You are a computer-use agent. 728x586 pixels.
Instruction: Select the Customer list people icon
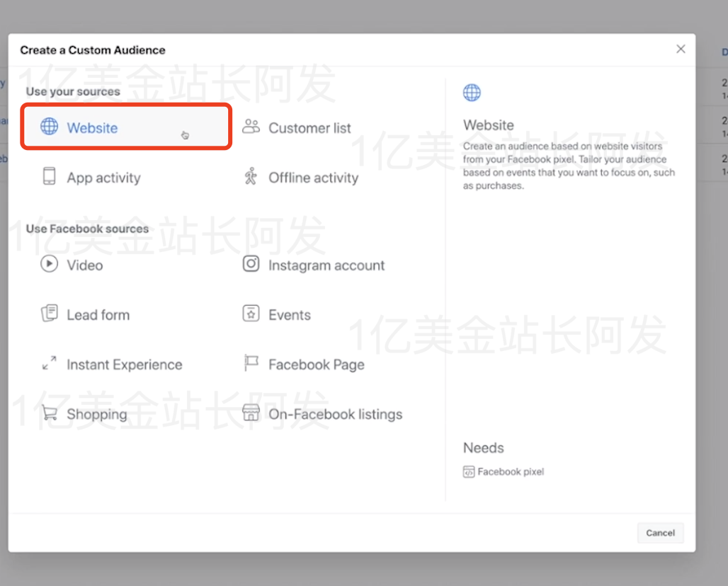click(x=251, y=127)
